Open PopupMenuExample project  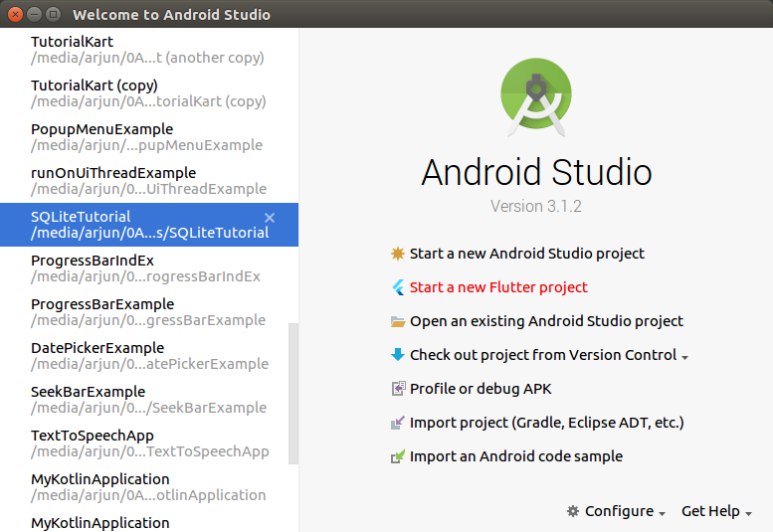point(149,137)
